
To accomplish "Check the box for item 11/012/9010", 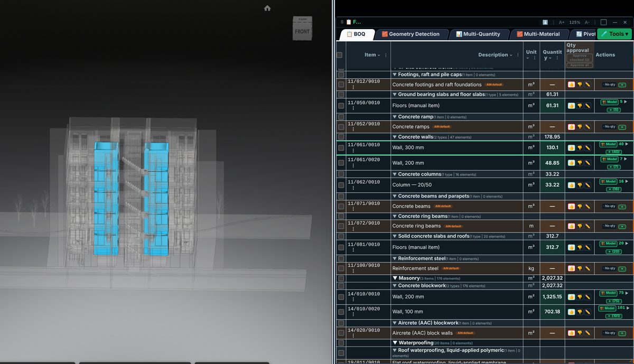I will tap(341, 85).
